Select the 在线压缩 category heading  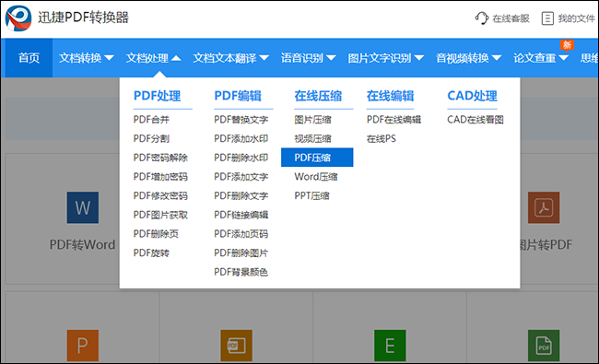[x=318, y=96]
